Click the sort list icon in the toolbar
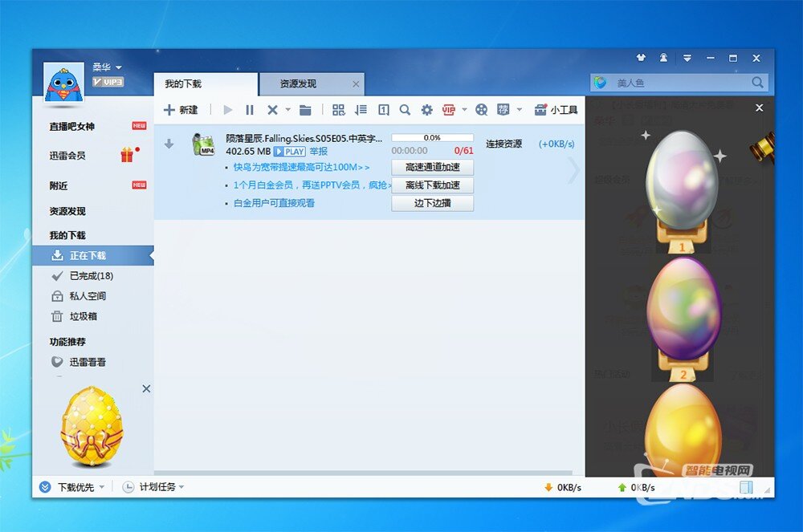Viewport: 803px width, 532px height. click(x=361, y=110)
